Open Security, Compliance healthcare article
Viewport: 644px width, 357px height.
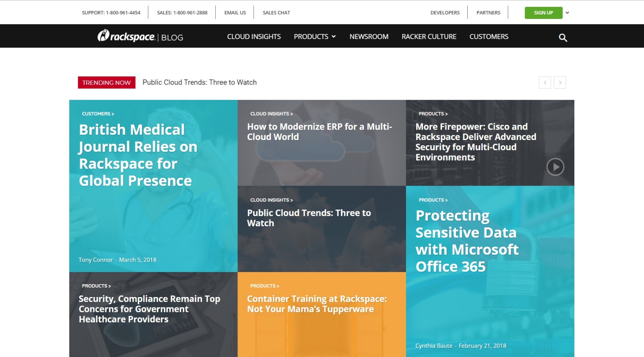(x=149, y=309)
